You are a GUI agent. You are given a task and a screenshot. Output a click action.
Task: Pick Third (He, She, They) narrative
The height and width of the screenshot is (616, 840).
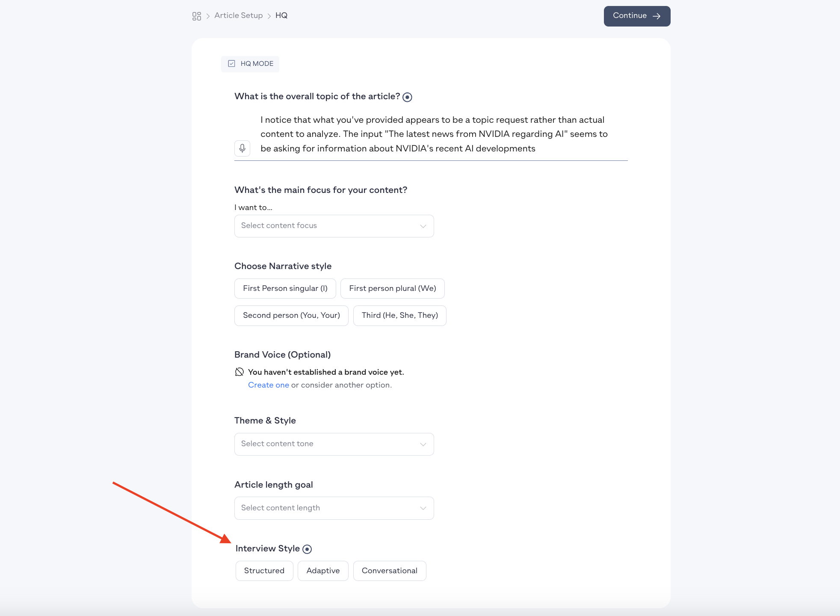(400, 315)
